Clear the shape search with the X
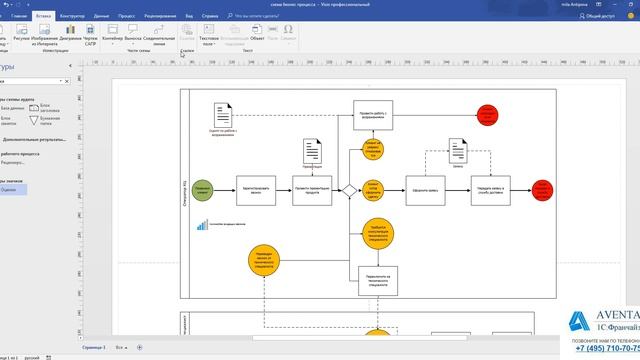The width and height of the screenshot is (640, 360). click(x=67, y=81)
